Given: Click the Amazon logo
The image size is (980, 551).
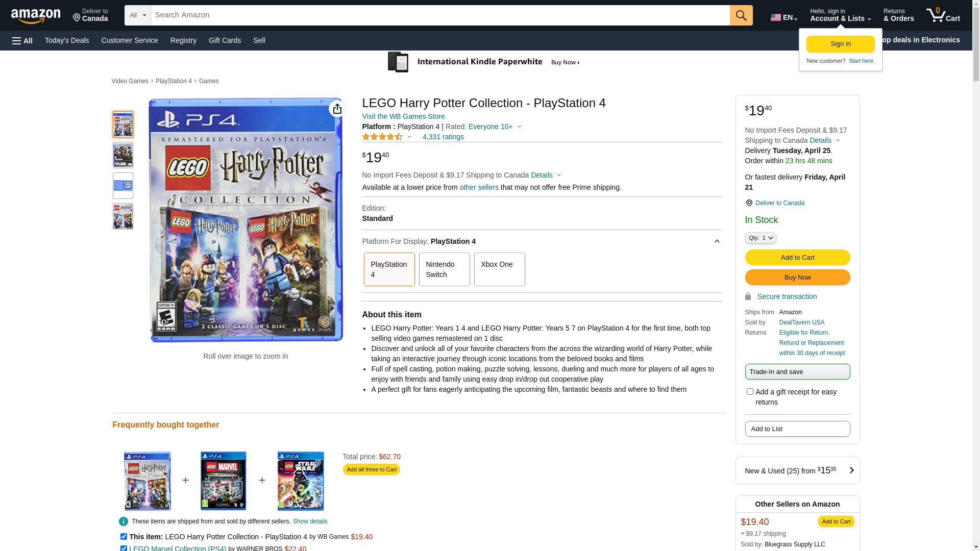Looking at the screenshot, I should tap(36, 16).
